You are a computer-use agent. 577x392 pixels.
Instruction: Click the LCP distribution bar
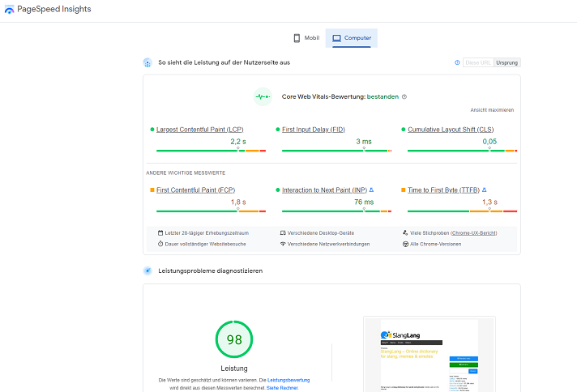tap(211, 151)
